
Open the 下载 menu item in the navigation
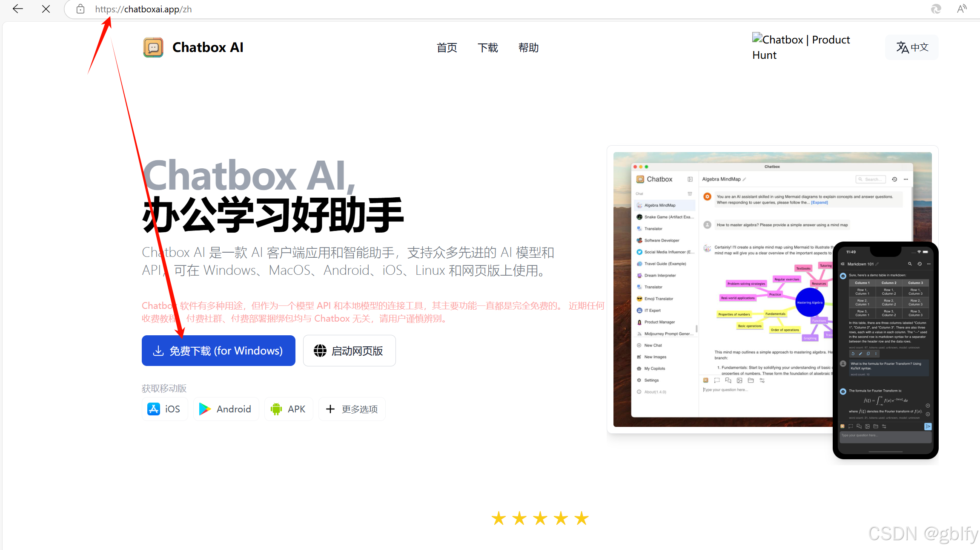[487, 47]
